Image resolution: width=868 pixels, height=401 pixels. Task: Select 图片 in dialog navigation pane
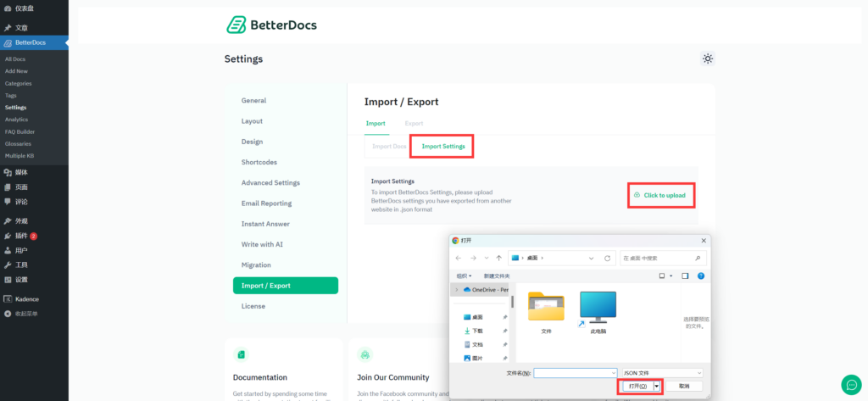point(477,359)
